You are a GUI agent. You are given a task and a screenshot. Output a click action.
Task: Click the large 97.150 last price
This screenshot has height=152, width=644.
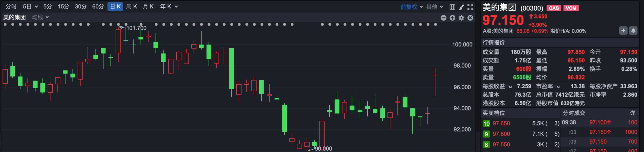pos(503,20)
